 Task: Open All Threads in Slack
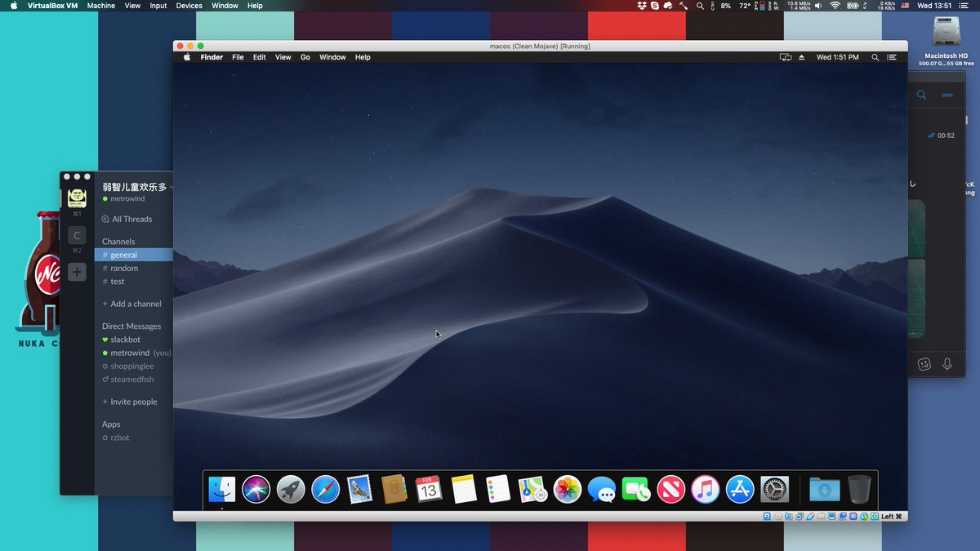pos(131,219)
